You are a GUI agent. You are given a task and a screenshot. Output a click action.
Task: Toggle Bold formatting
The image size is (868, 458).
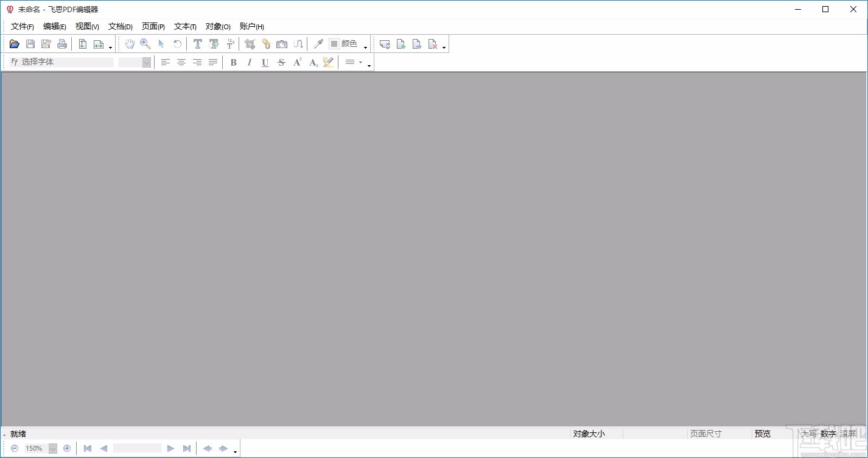(233, 62)
